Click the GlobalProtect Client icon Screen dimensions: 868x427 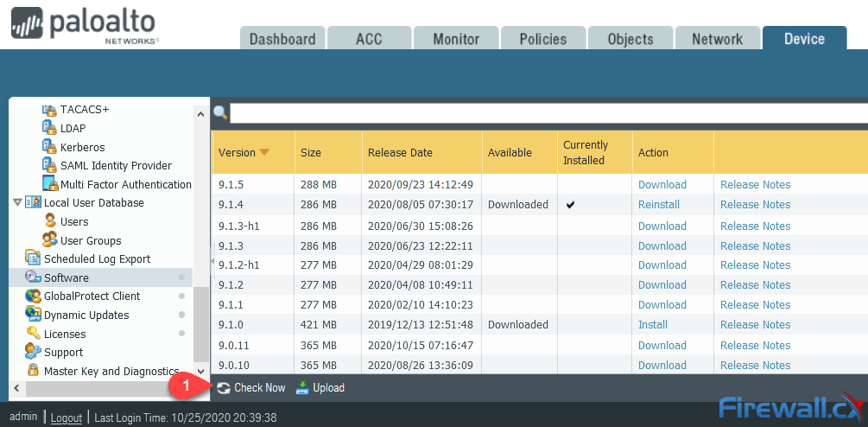(x=33, y=296)
